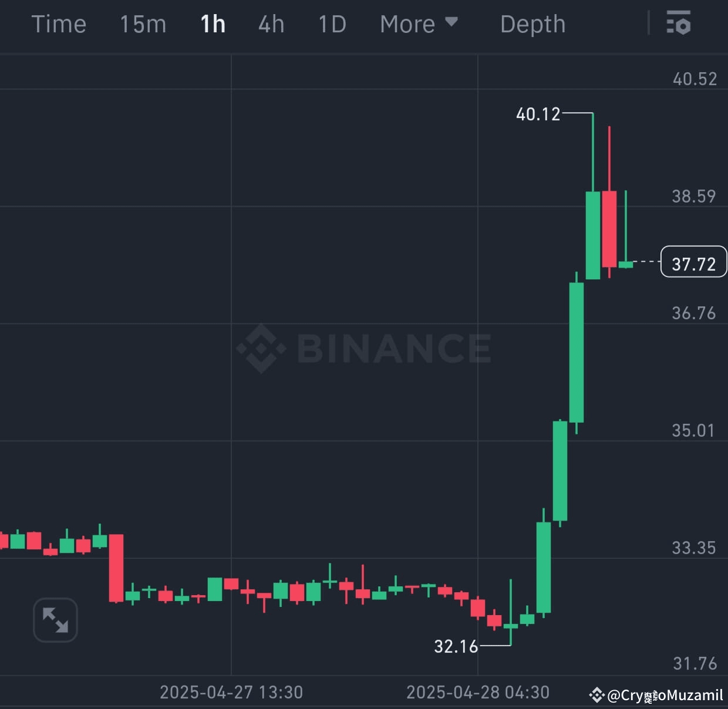Click the Binance diamond icon in footer
728x709 pixels.
click(x=596, y=696)
